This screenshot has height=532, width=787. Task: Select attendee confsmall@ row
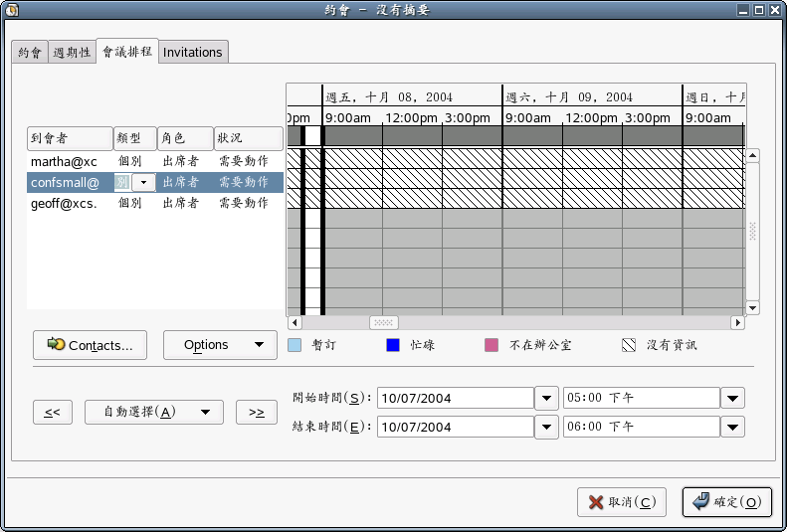pyautogui.click(x=155, y=183)
